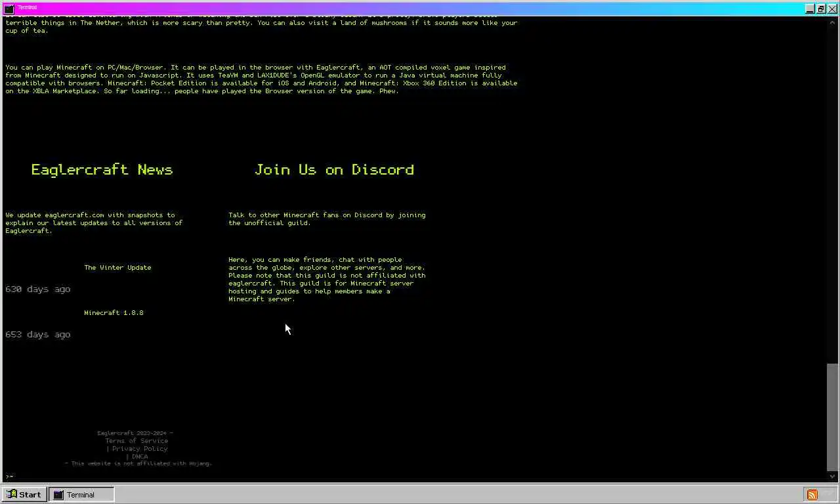Click the terminal command prompt line
The width and height of the screenshot is (840, 504).
[x=415, y=476]
